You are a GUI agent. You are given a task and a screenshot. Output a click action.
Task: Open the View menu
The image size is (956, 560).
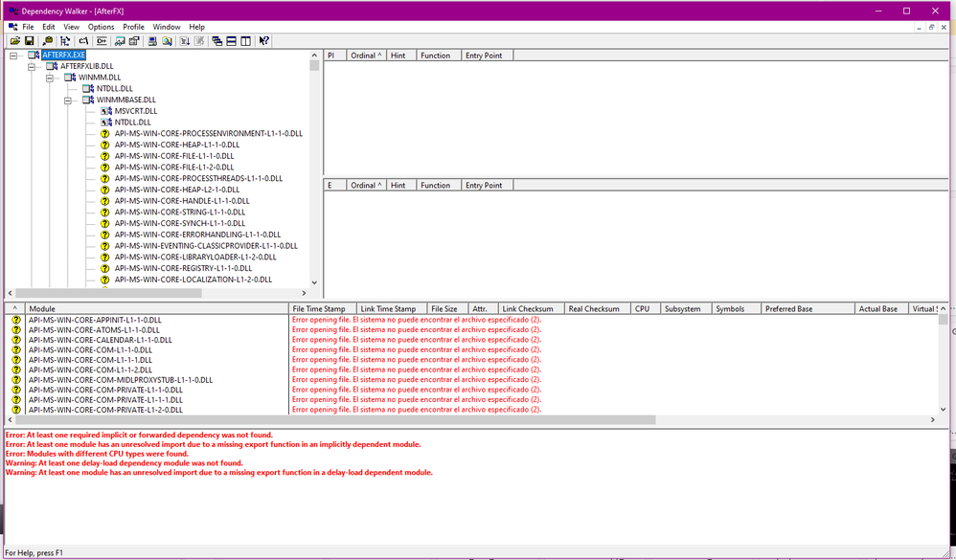pyautogui.click(x=71, y=27)
